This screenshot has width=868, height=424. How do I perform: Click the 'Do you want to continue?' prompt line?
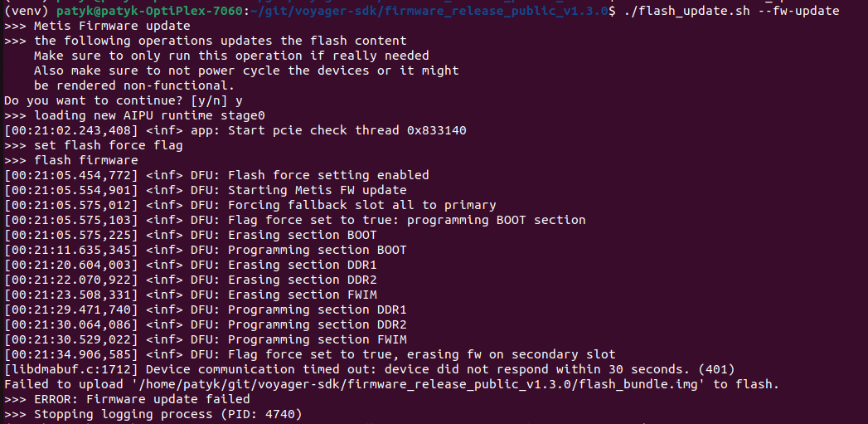[123, 101]
